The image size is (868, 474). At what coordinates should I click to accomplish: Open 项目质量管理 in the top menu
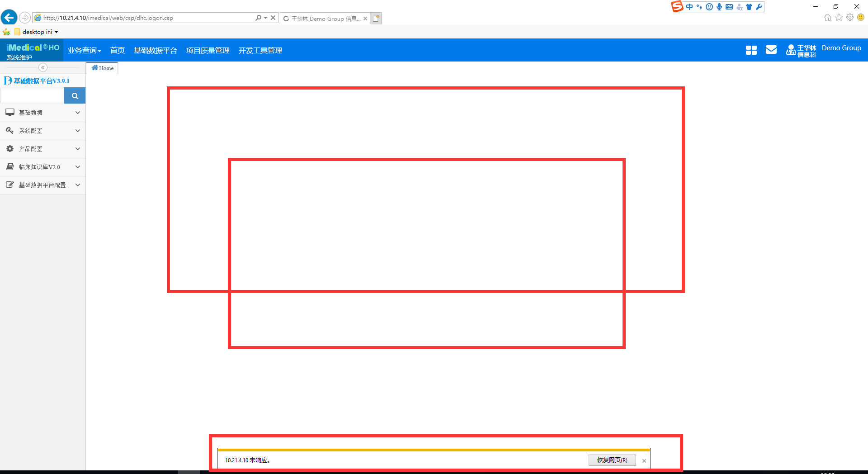(208, 50)
